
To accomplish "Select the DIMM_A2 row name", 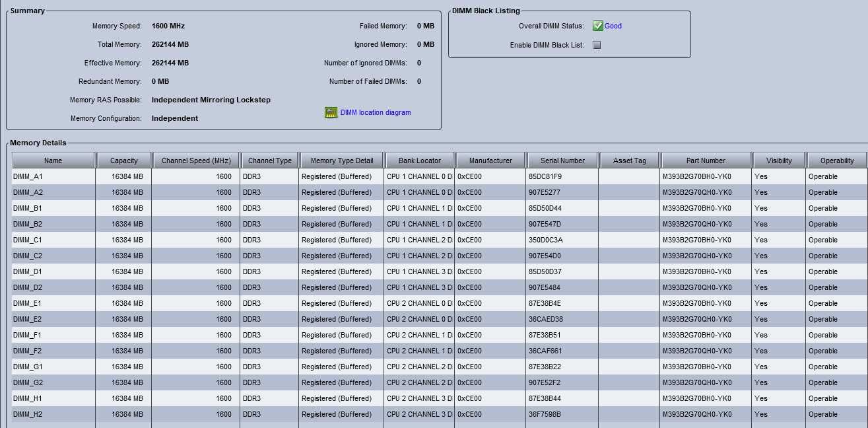I will [x=28, y=192].
